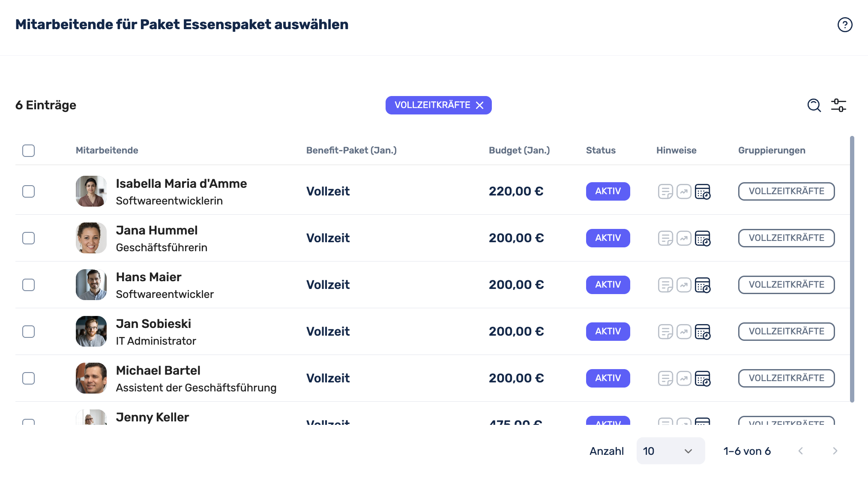The height and width of the screenshot is (481, 868).
Task: Click Michael Bartel's profile photo
Action: point(91,378)
